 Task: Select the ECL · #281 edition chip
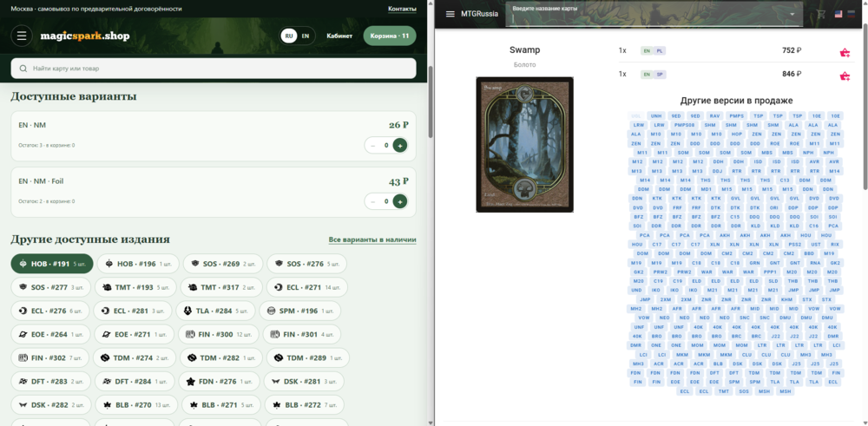tap(133, 311)
